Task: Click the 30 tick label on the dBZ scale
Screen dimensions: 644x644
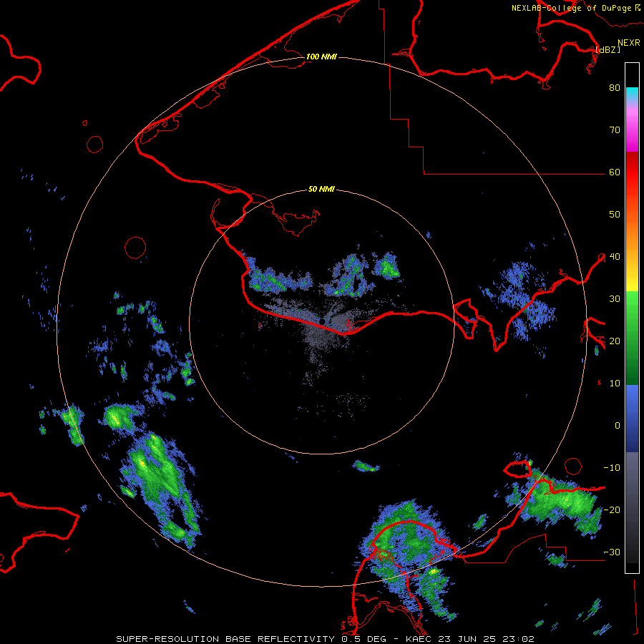Action: (x=615, y=299)
